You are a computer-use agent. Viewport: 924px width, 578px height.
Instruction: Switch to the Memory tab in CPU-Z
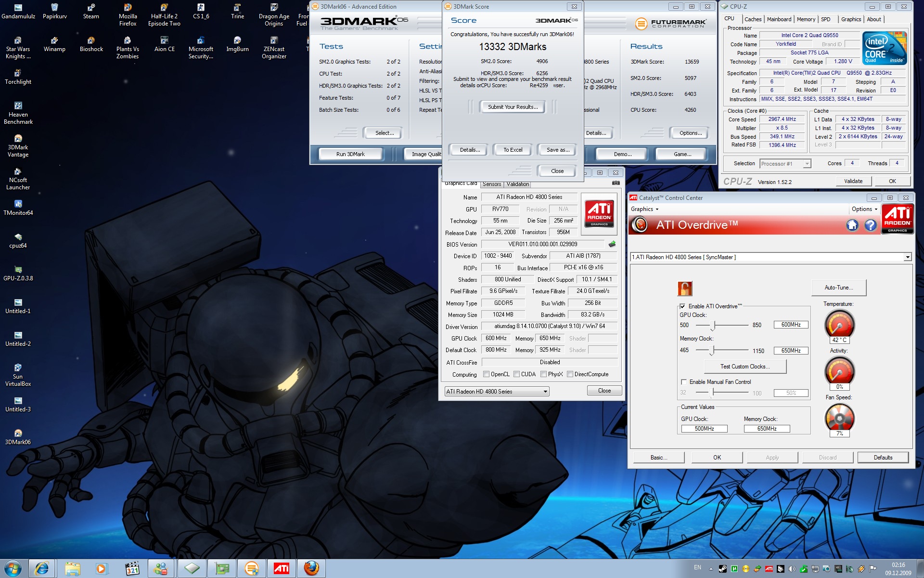[806, 19]
